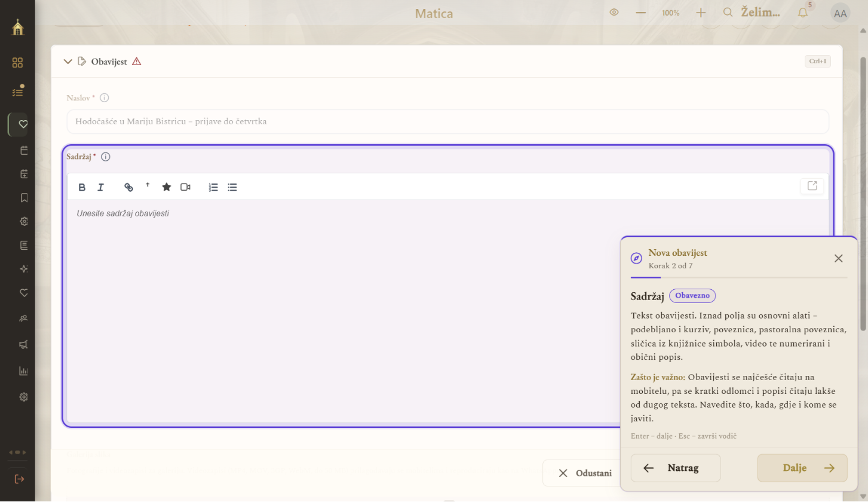Click the red warning icon beside Obavijest
Screen dimensions: 868x502
(x=137, y=61)
